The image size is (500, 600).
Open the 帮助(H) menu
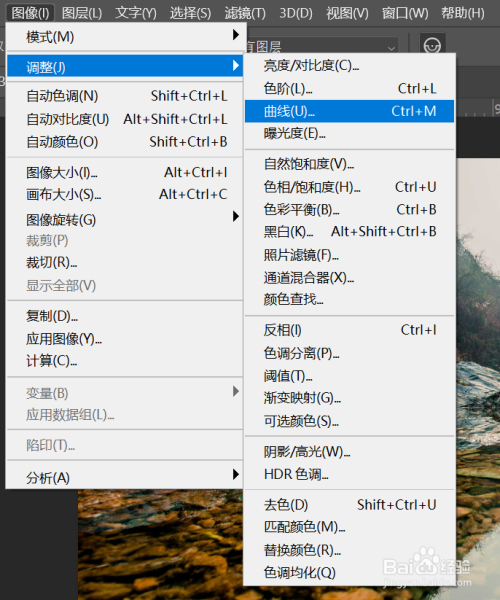pos(463,13)
